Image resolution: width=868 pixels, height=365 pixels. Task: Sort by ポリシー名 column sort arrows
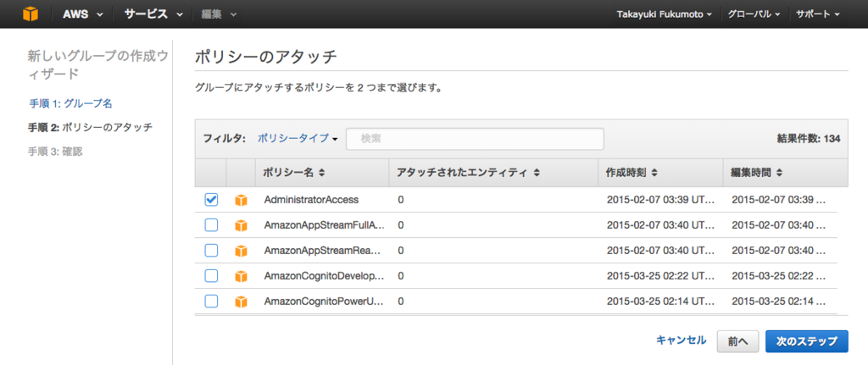click(x=321, y=173)
